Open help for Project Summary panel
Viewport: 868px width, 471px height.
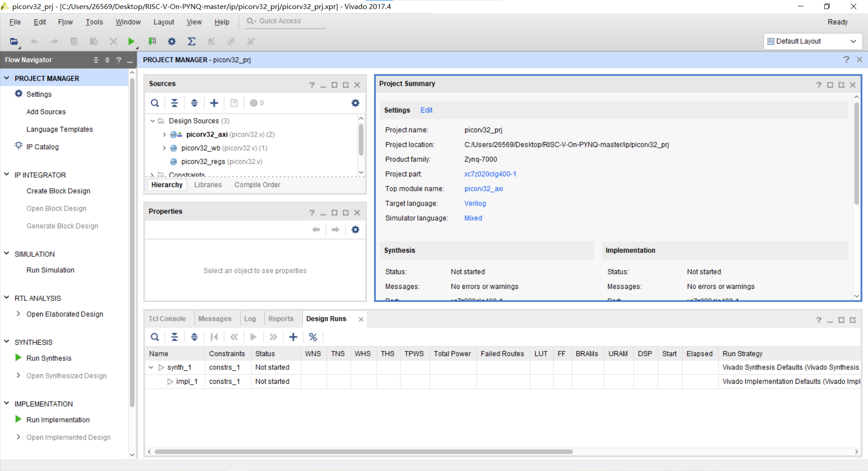(x=819, y=85)
